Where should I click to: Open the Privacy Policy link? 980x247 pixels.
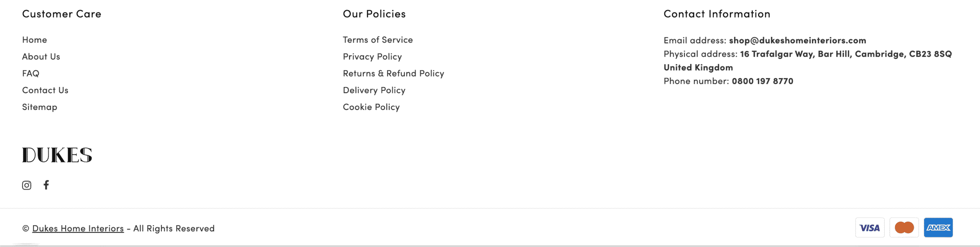click(372, 57)
